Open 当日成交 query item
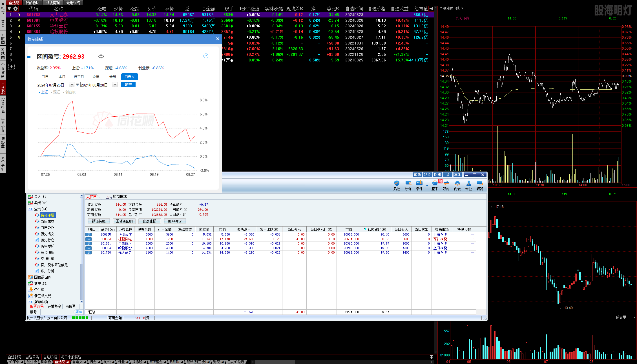 click(x=47, y=221)
